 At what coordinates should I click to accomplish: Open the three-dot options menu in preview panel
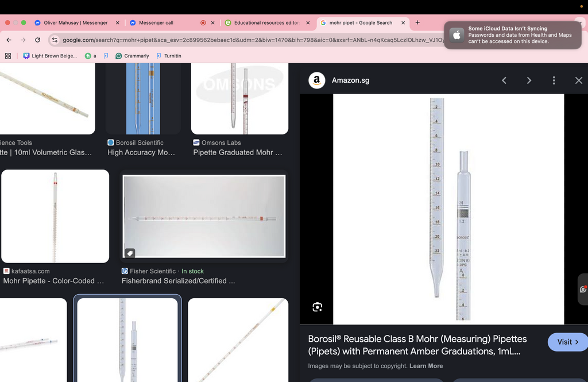(554, 80)
